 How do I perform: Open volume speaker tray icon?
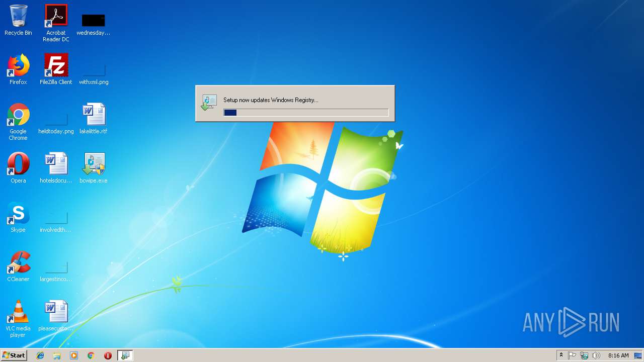(x=596, y=355)
